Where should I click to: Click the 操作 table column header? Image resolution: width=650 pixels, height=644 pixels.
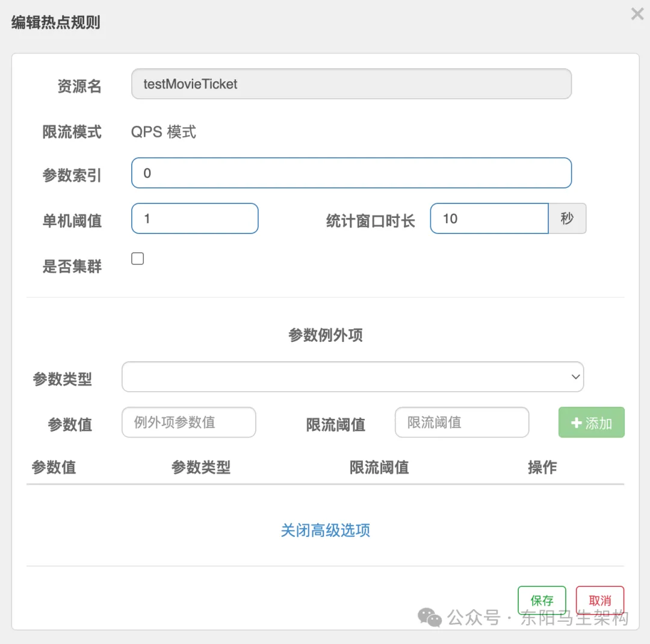coord(542,467)
